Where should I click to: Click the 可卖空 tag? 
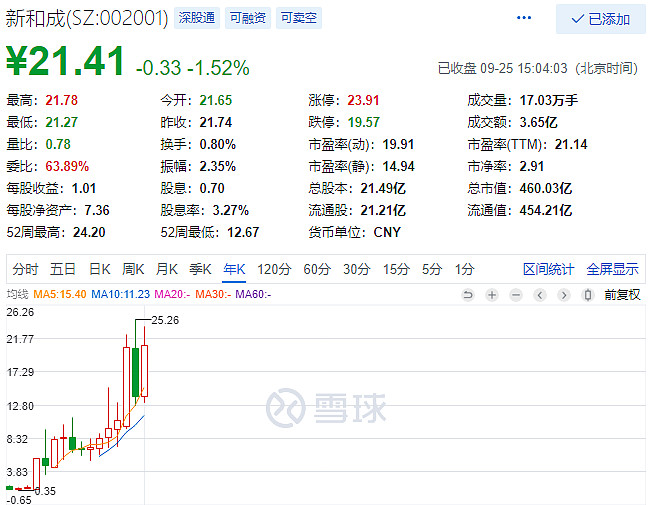coord(299,18)
